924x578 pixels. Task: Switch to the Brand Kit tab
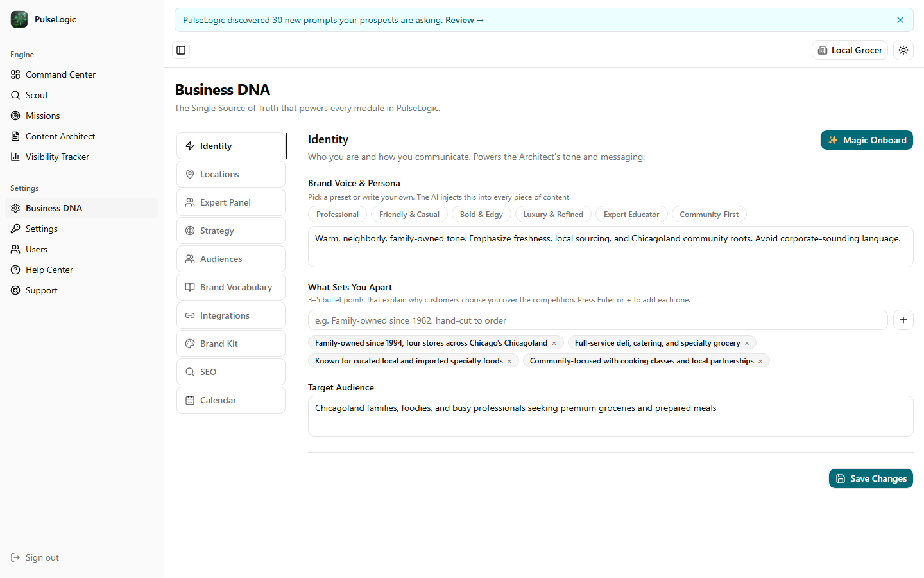tap(231, 344)
